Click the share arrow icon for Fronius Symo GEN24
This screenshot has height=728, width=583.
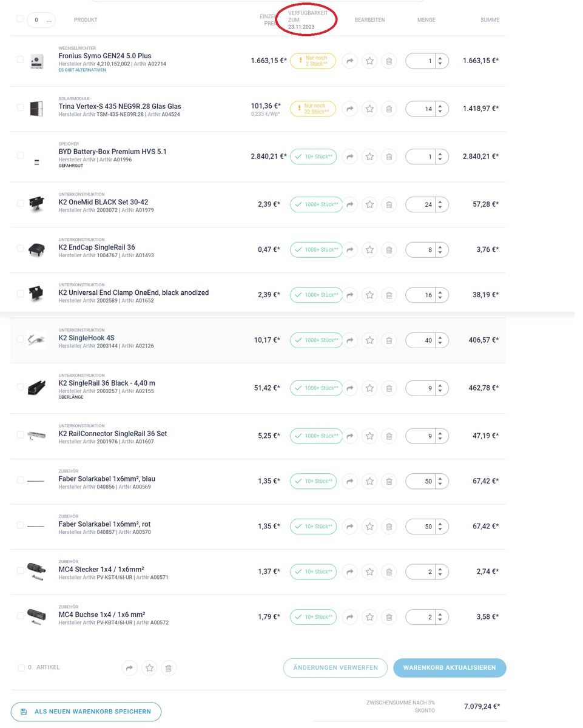coord(350,61)
